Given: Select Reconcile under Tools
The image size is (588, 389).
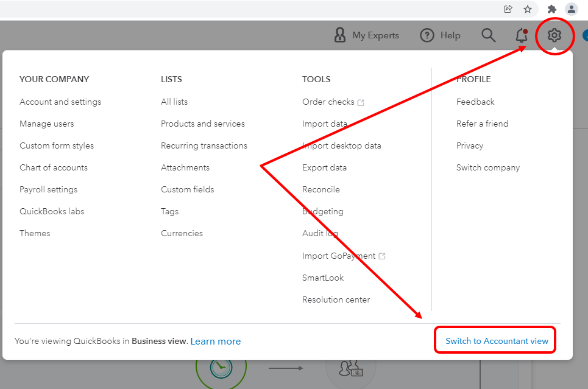Looking at the screenshot, I should [321, 189].
